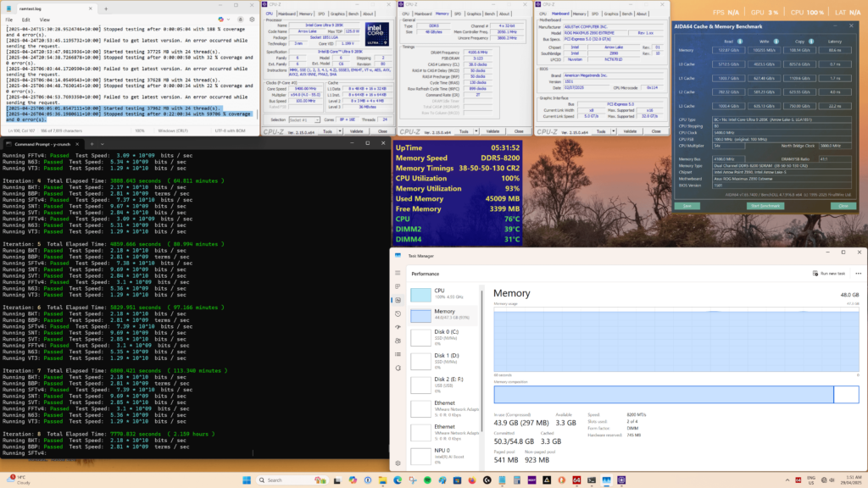Open volume icon in system tray
Screen dimensions: 868x488
coord(832,480)
